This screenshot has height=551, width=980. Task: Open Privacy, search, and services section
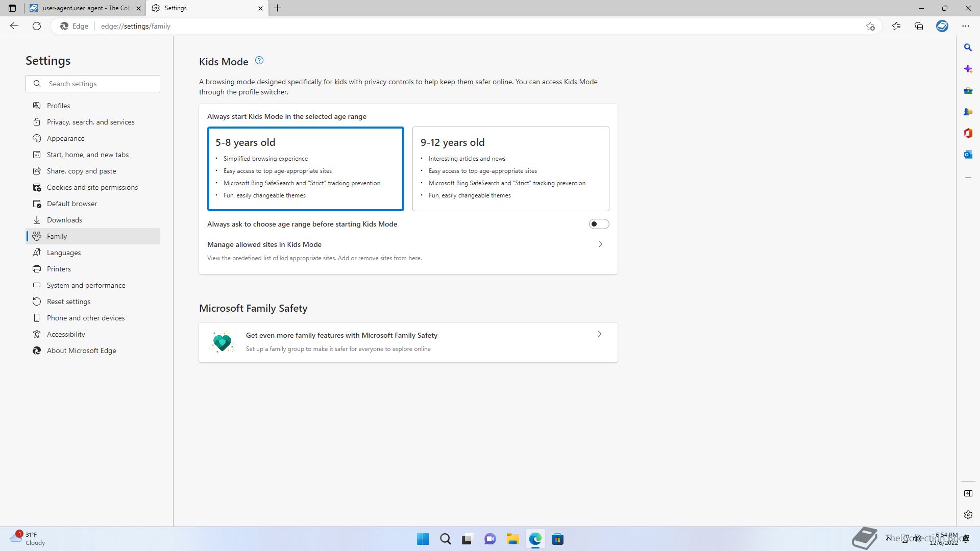coord(93,122)
